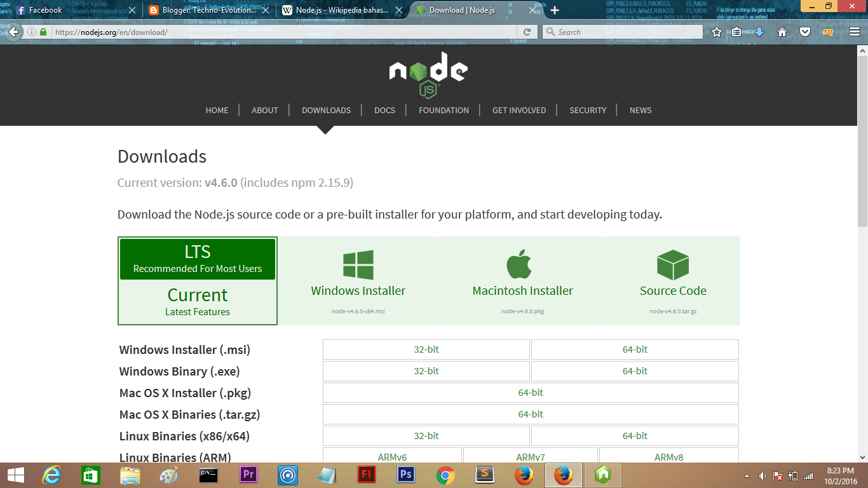Reload the page with the refresh icon
The width and height of the screenshot is (868, 488).
point(527,32)
